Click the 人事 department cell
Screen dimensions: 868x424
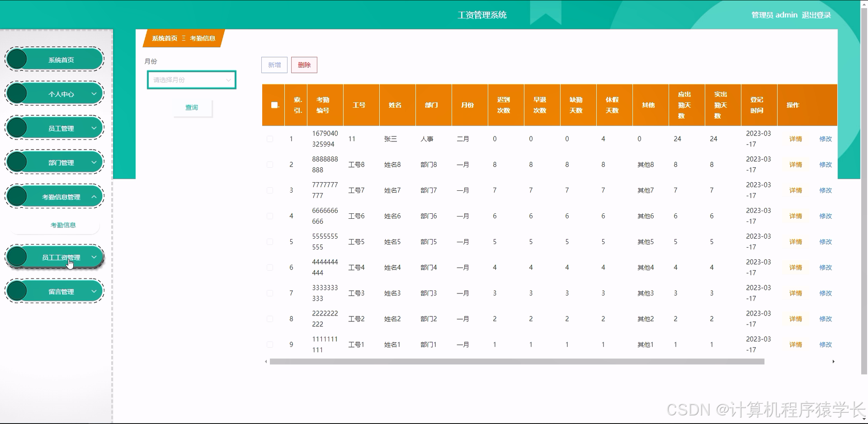[427, 139]
